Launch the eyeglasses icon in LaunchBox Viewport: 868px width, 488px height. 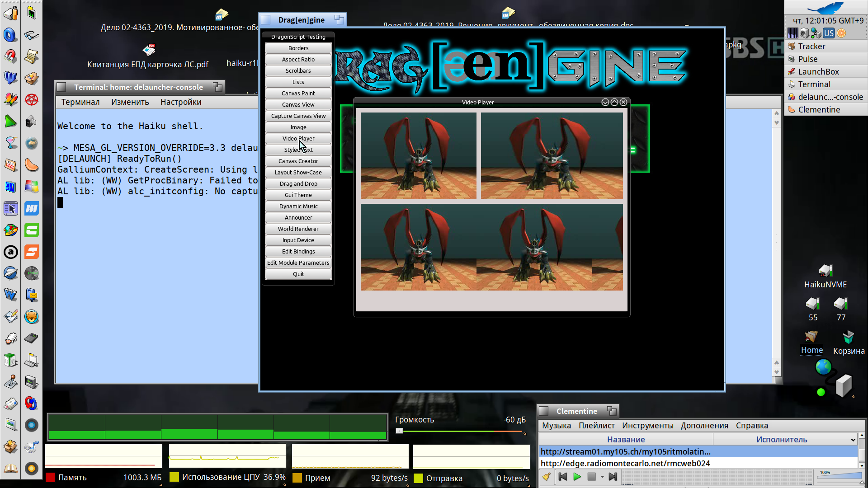point(31,35)
